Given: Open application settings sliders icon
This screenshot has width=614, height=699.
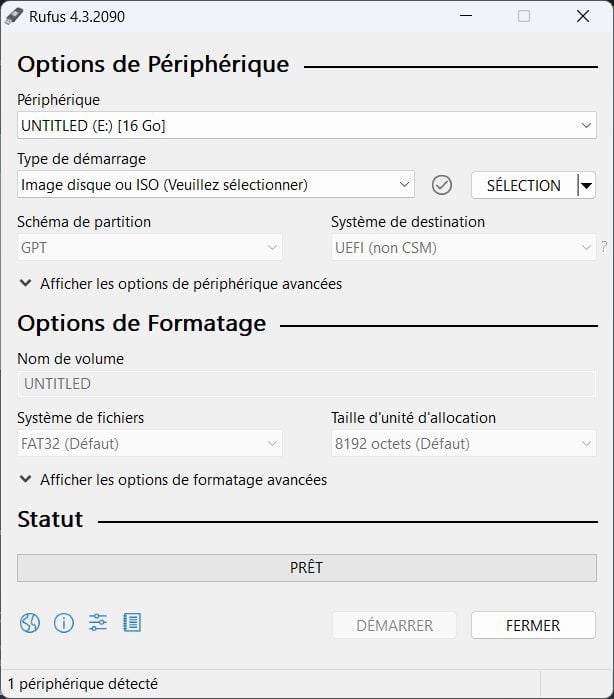Looking at the screenshot, I should coord(97,623).
